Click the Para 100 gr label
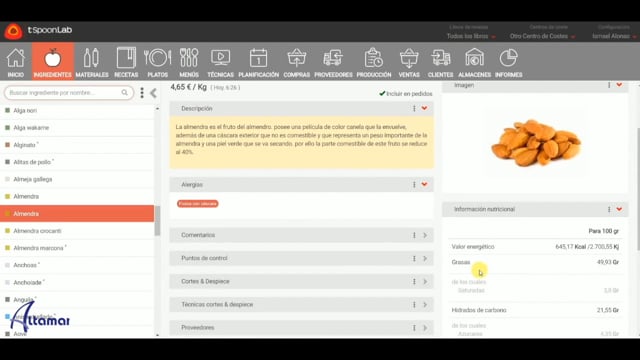 [603, 231]
